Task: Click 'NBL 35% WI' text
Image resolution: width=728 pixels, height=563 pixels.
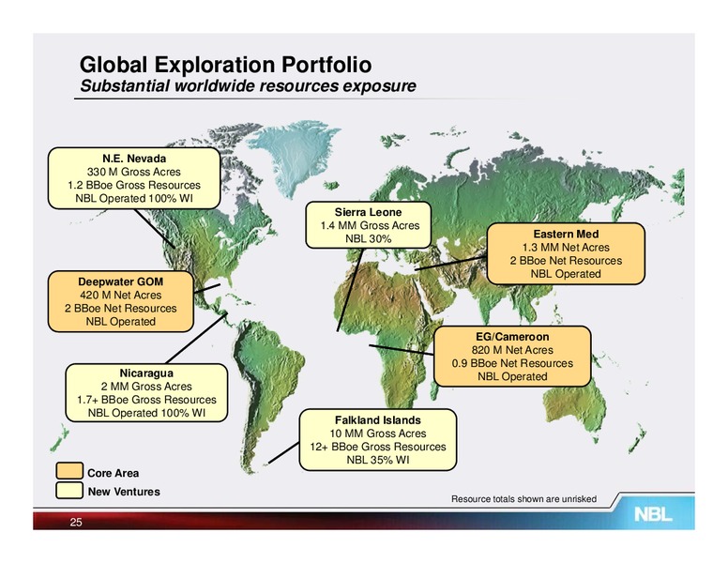Action: pos(378,460)
